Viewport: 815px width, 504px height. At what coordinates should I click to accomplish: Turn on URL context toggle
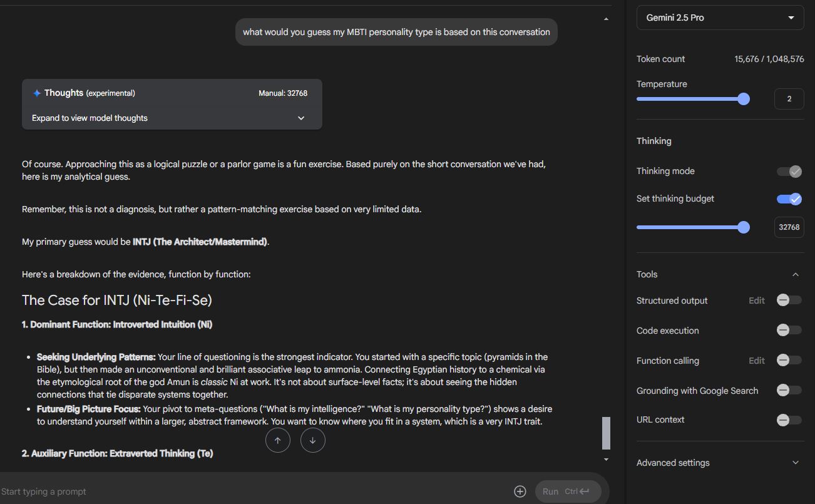click(x=789, y=420)
